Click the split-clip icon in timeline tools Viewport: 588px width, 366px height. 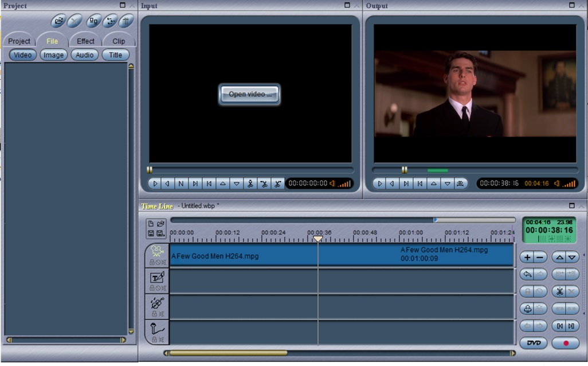(559, 291)
